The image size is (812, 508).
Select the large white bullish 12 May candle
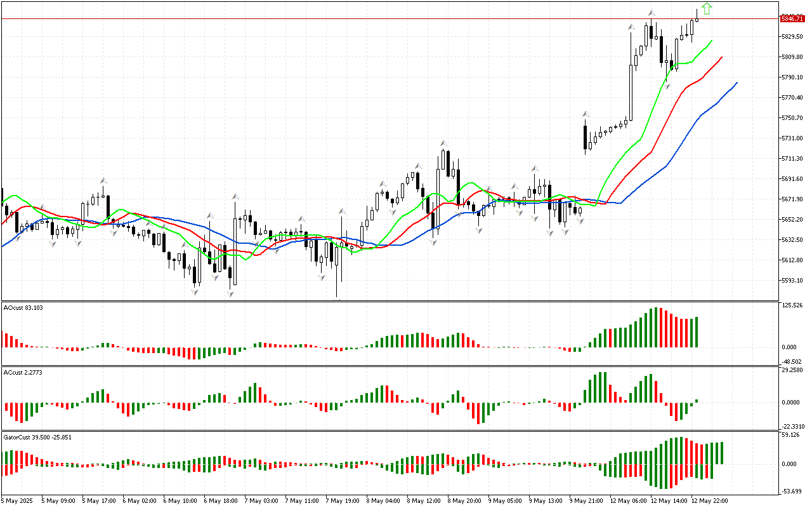[631, 92]
